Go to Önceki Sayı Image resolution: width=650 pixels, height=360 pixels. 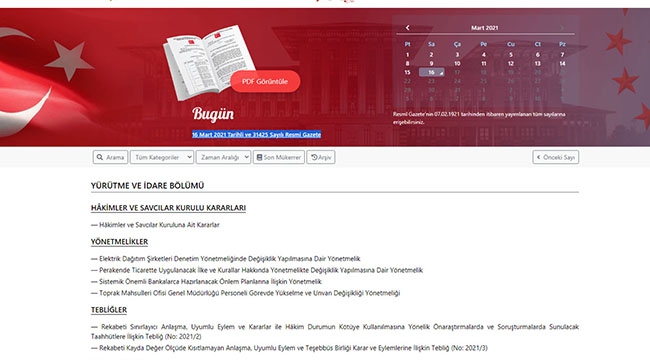[555, 157]
